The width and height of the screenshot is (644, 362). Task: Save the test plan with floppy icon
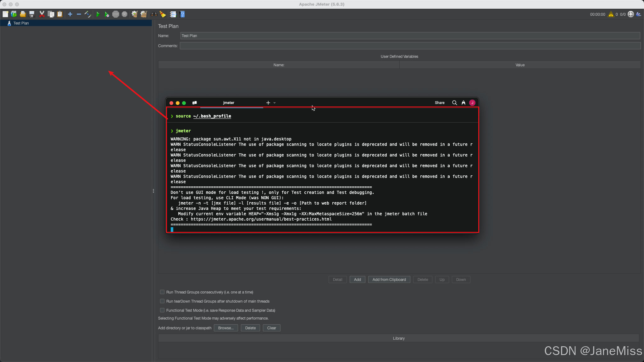click(31, 14)
